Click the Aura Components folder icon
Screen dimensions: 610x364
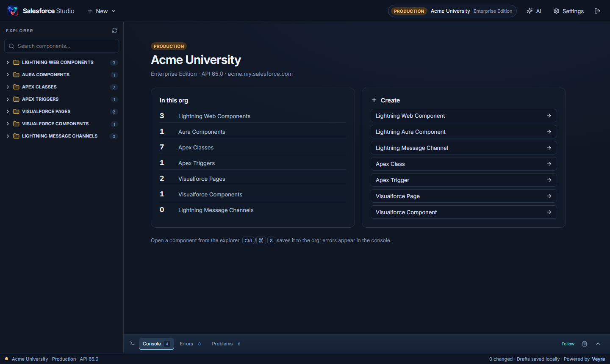tap(17, 74)
